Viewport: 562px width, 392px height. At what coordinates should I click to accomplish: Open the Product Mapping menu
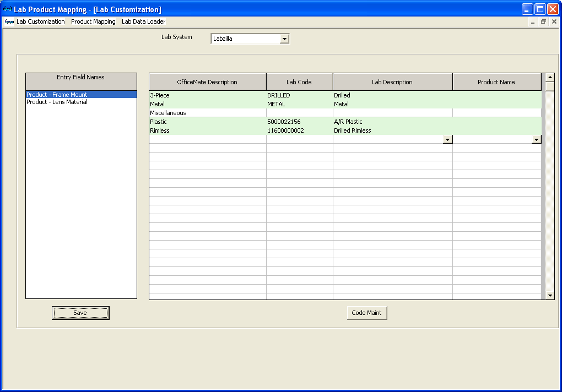[93, 21]
